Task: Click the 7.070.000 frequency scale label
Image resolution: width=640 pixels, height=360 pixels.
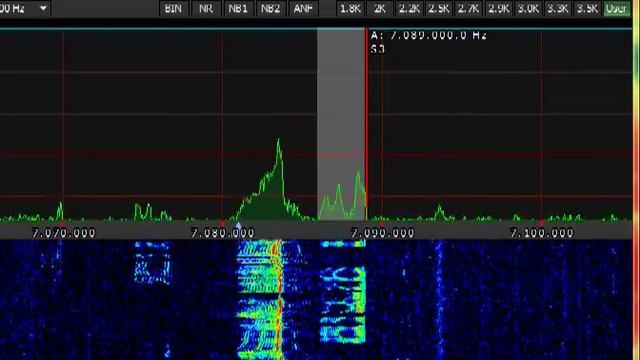Action: click(x=63, y=233)
